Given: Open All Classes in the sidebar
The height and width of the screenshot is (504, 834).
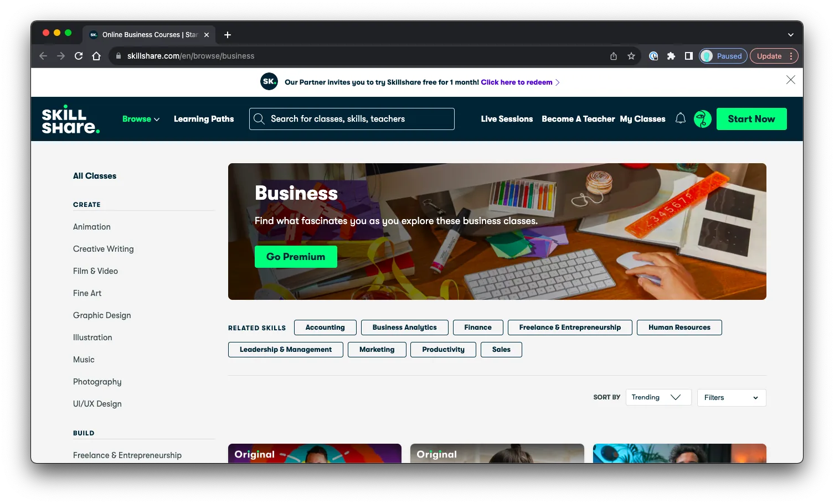Looking at the screenshot, I should [x=95, y=176].
